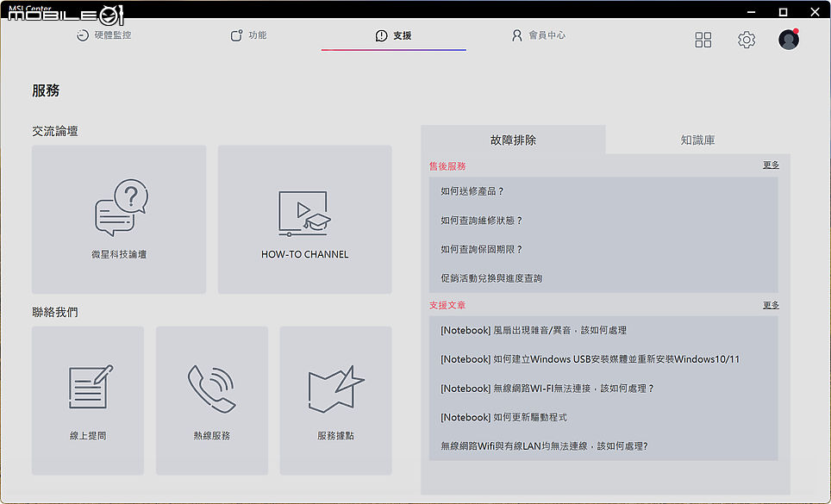Click 更多 link beside 支援文章
Viewport: 831px width, 504px height.
click(772, 305)
